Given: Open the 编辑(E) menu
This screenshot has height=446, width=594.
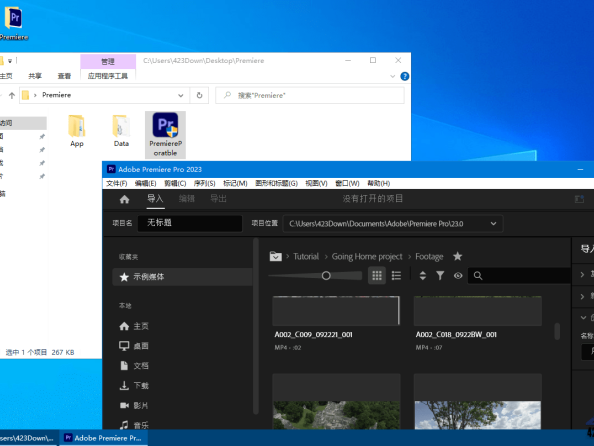Looking at the screenshot, I should (145, 183).
